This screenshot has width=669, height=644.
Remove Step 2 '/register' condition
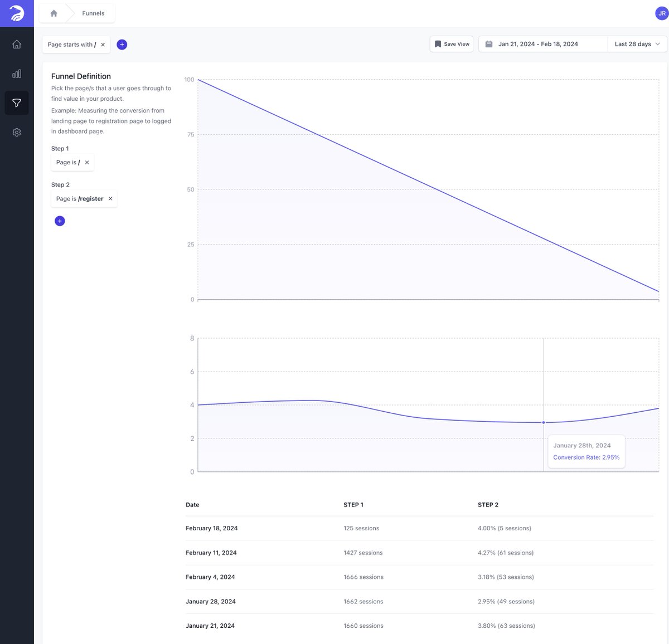(x=110, y=199)
